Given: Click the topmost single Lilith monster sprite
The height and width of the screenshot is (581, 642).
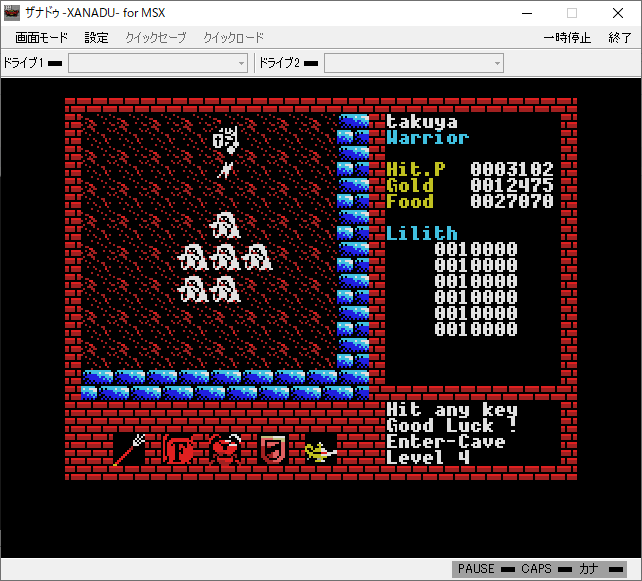Looking at the screenshot, I should point(225,225).
